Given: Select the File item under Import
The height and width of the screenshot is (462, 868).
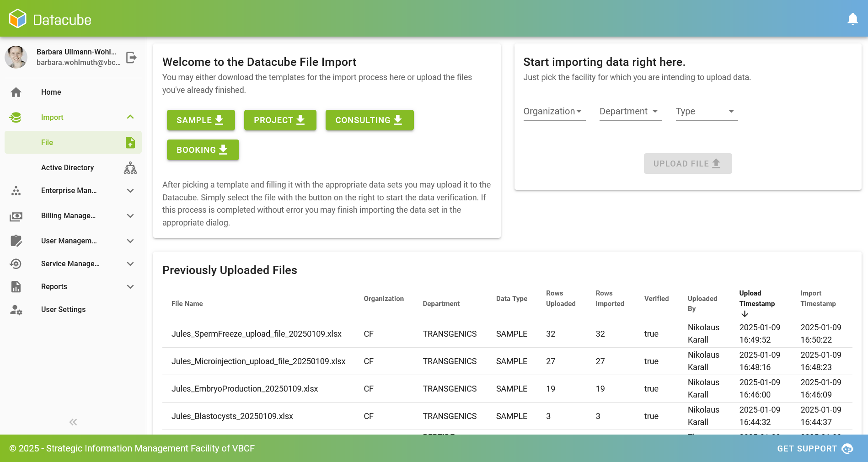Looking at the screenshot, I should coord(47,142).
